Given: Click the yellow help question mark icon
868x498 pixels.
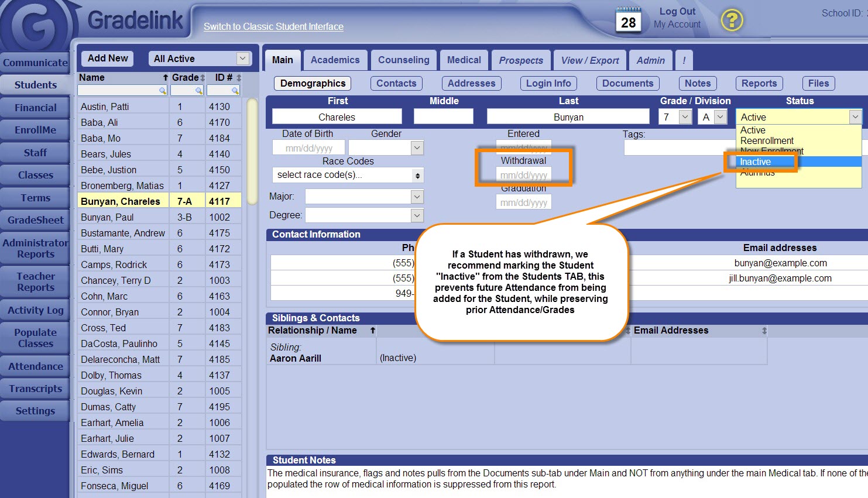Looking at the screenshot, I should coord(731,20).
